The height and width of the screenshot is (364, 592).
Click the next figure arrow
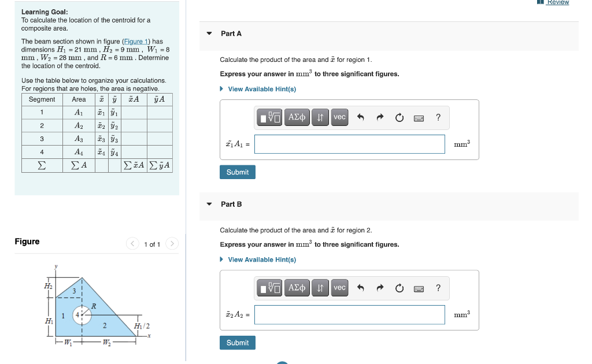pyautogui.click(x=172, y=244)
